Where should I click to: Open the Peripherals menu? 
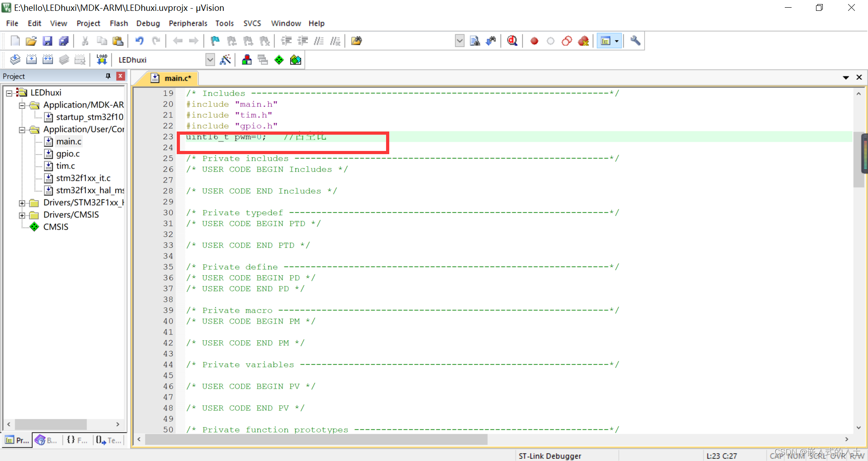(188, 23)
